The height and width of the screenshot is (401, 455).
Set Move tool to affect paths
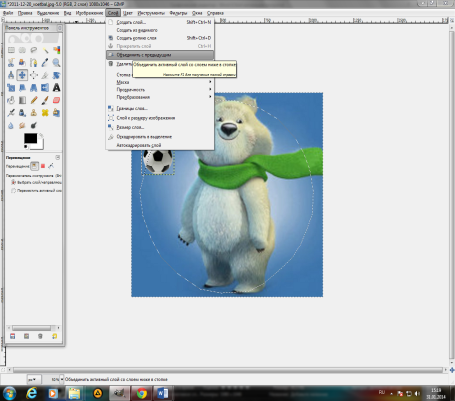pos(51,166)
